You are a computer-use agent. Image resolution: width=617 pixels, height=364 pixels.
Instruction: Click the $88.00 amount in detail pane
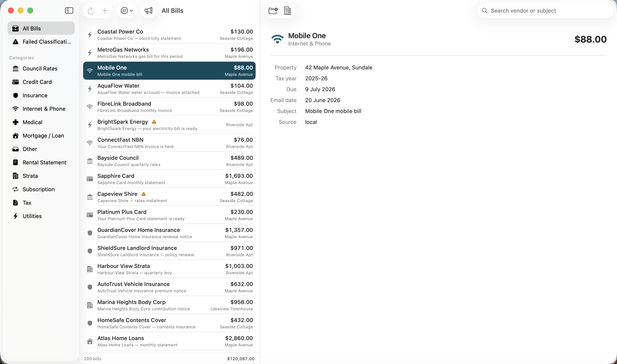591,39
